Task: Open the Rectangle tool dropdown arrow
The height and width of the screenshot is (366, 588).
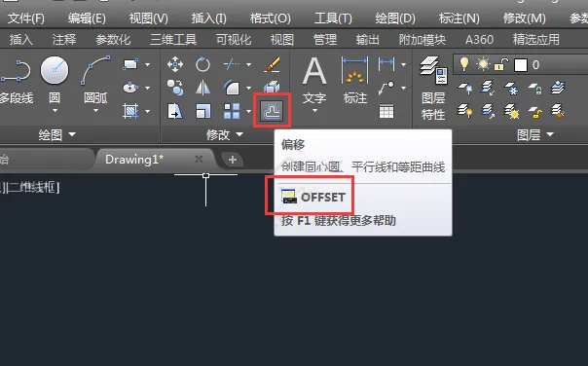Action: coord(147,65)
